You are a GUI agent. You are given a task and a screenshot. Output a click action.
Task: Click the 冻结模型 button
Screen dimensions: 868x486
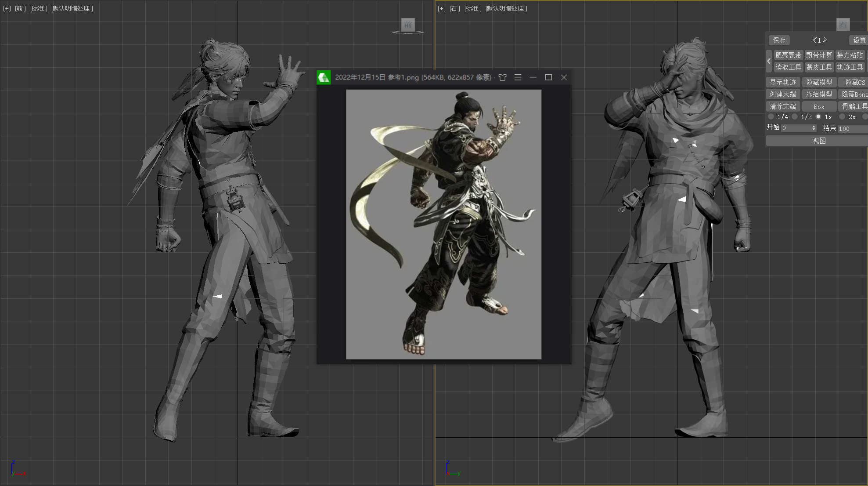point(819,94)
